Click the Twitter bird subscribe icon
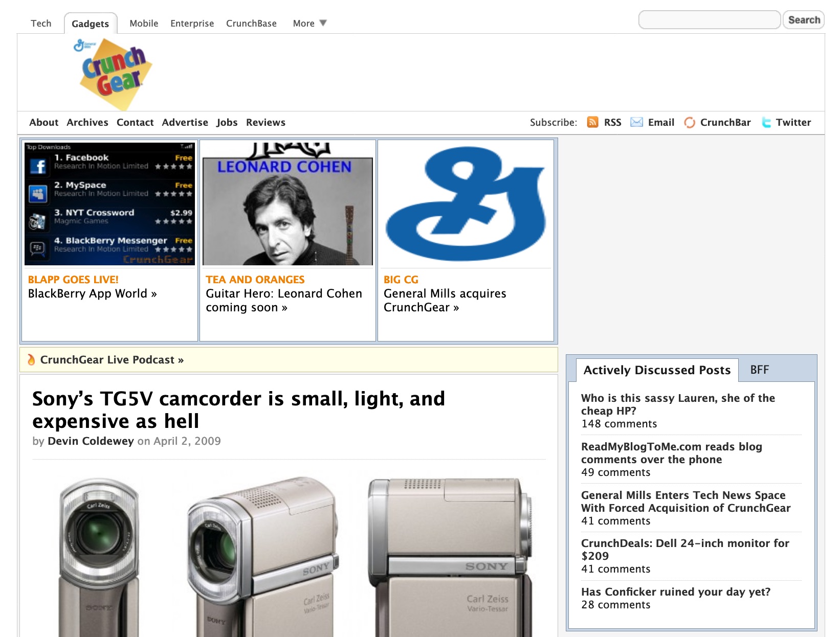Viewport: 840px width, 637px height. tap(766, 122)
